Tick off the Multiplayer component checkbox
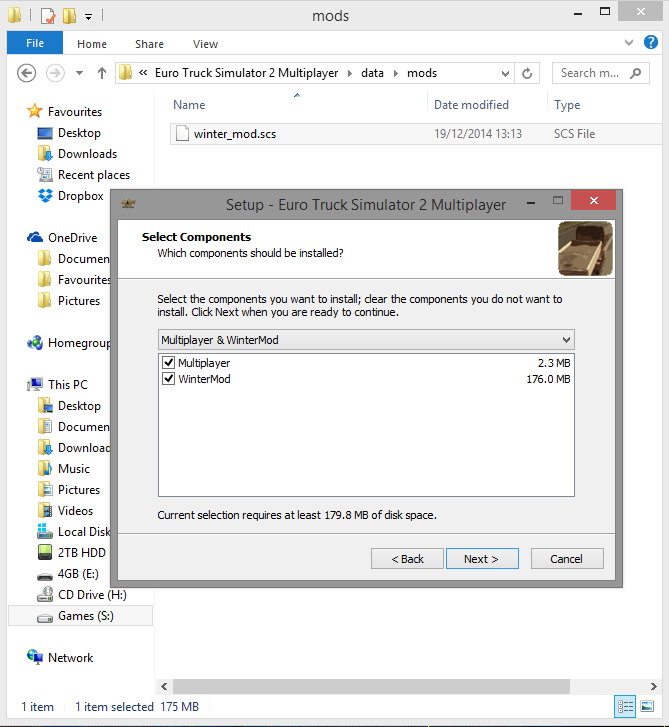Image resolution: width=669 pixels, height=727 pixels. coord(168,363)
